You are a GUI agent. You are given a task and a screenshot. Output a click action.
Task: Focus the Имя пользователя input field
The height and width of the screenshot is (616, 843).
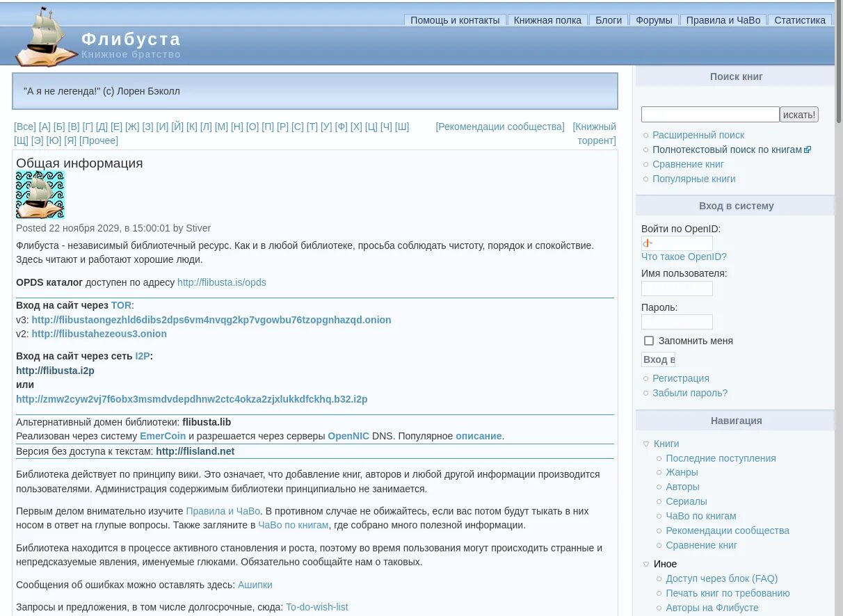click(x=677, y=289)
